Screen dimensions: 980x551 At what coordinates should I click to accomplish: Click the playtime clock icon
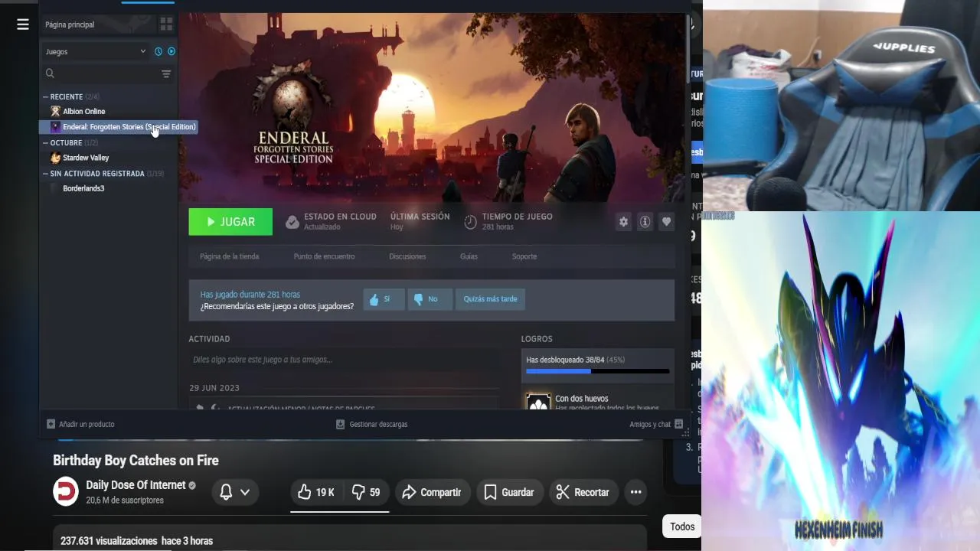[x=471, y=222]
